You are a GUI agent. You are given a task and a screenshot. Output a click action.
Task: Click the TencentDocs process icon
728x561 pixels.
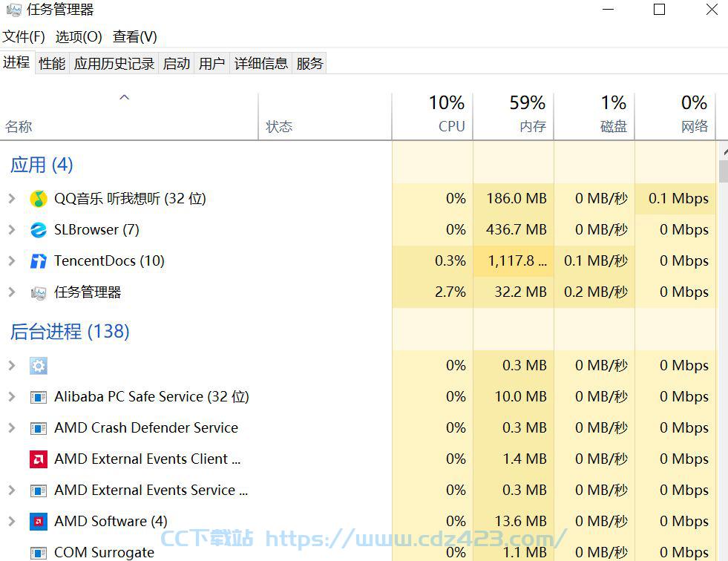[x=38, y=261]
